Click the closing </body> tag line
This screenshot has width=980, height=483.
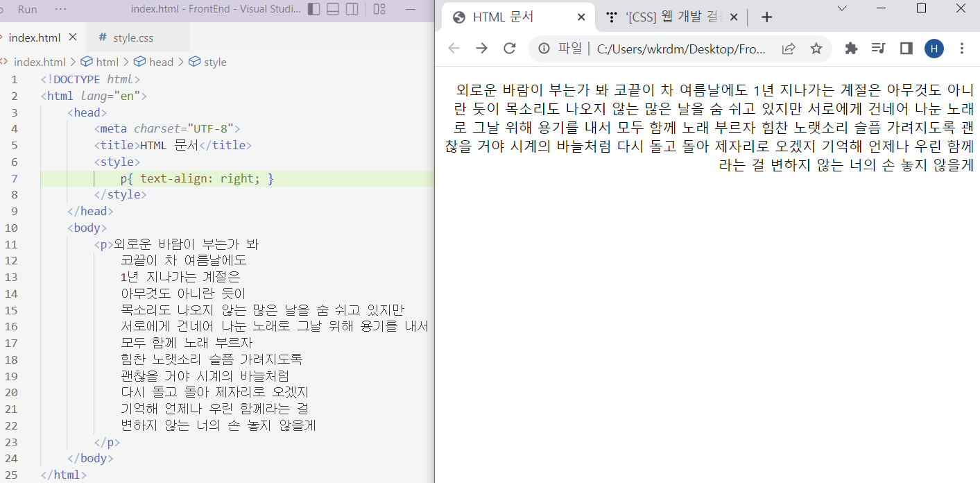(x=90, y=458)
